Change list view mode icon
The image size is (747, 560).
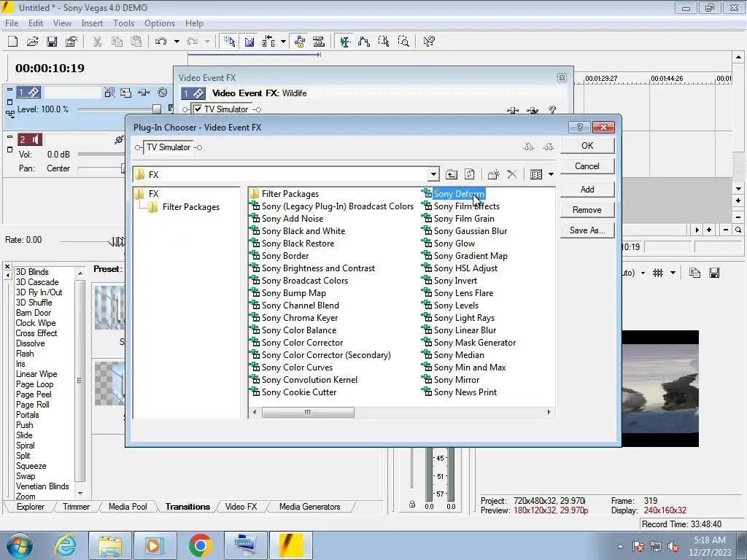coord(536,174)
